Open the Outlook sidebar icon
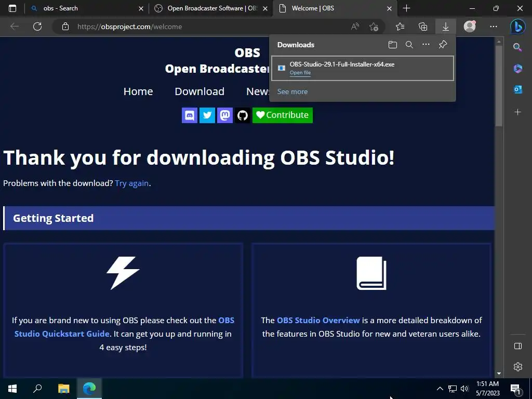This screenshot has width=532, height=399. click(517, 89)
